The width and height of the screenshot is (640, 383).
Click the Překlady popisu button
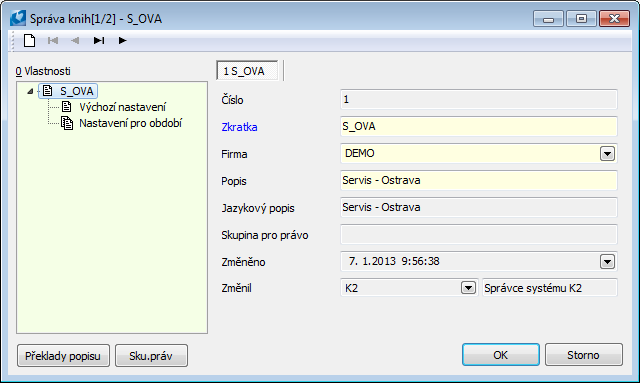(63, 356)
